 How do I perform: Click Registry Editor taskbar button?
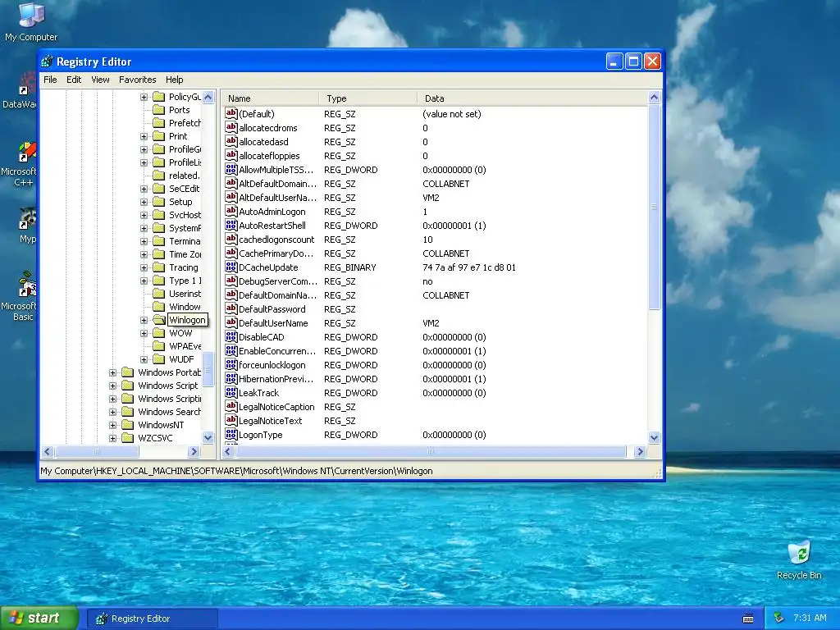(153, 619)
